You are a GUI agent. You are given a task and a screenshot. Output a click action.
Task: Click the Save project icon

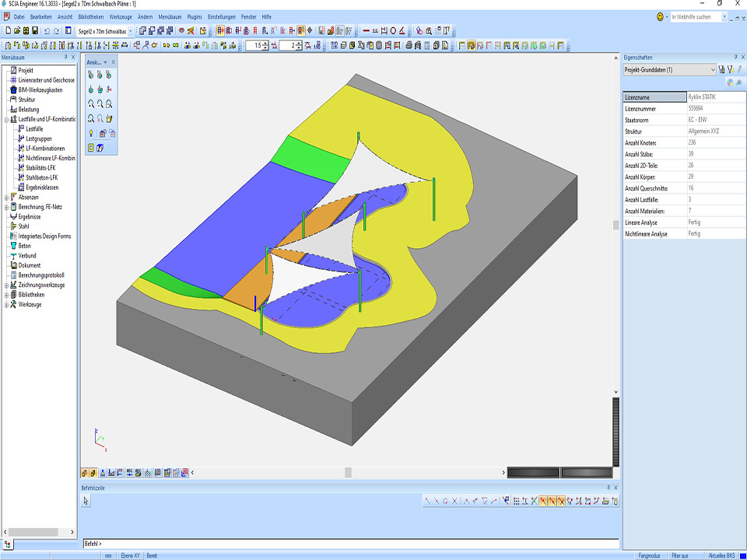click(35, 30)
